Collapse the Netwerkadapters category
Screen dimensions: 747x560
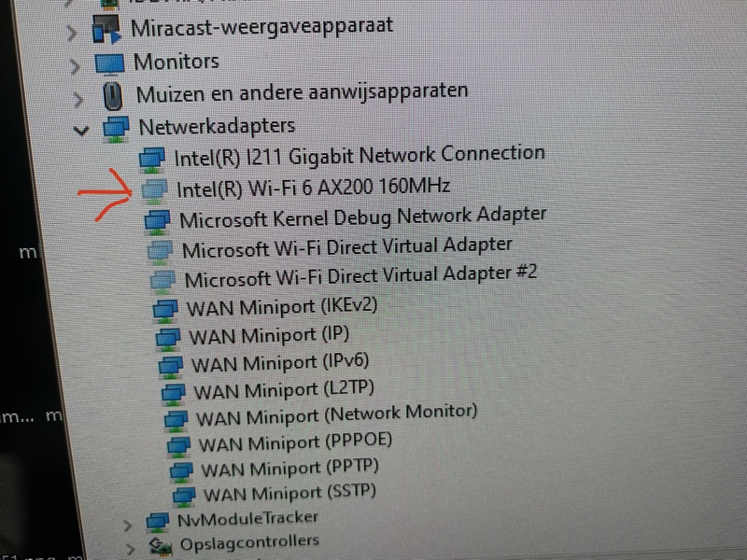point(81,130)
